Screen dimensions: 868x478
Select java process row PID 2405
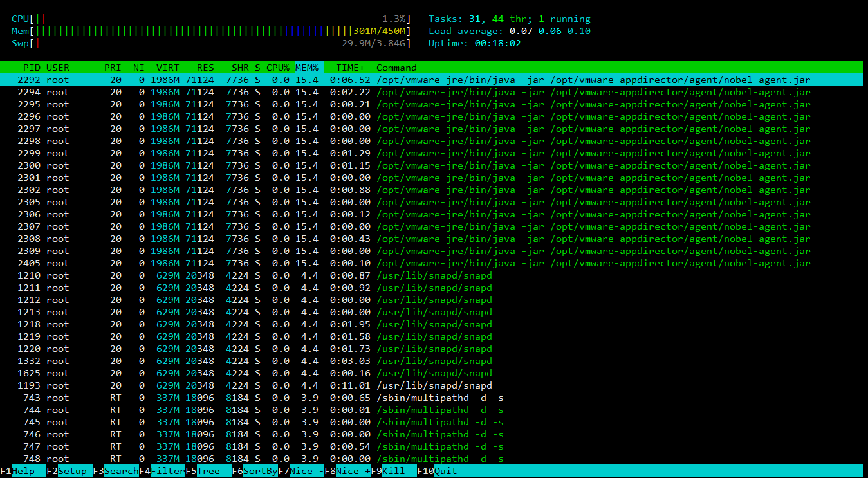point(431,263)
